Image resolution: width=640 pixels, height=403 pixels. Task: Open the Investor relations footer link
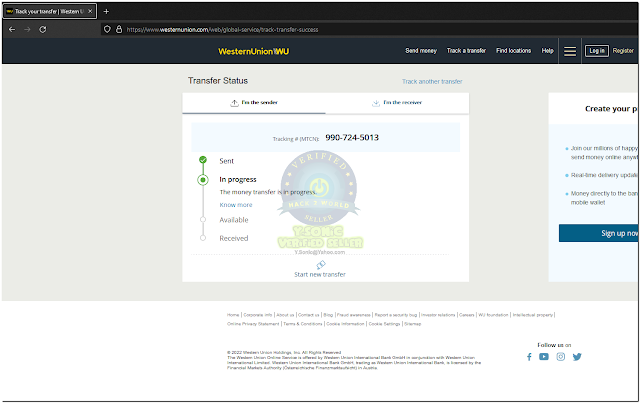pos(438,315)
